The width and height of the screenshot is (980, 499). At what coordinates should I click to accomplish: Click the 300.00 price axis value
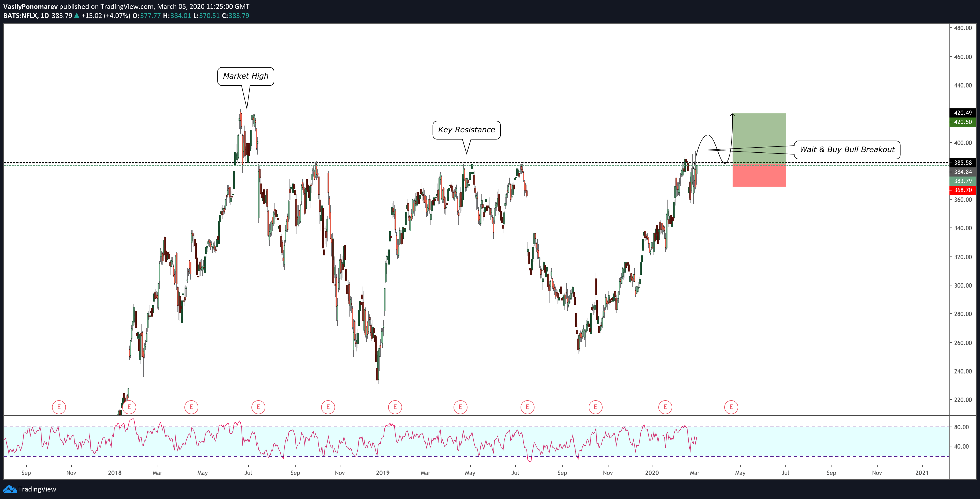[x=963, y=285]
